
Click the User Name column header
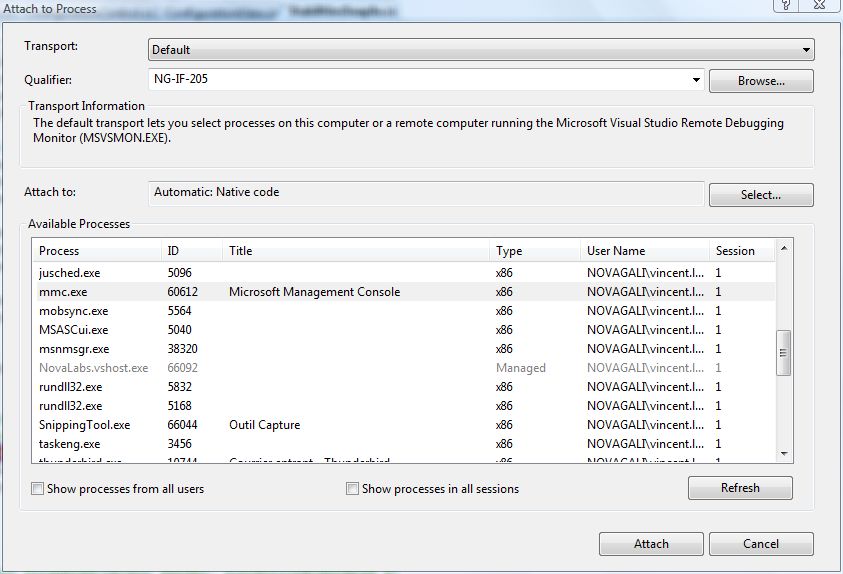click(644, 251)
